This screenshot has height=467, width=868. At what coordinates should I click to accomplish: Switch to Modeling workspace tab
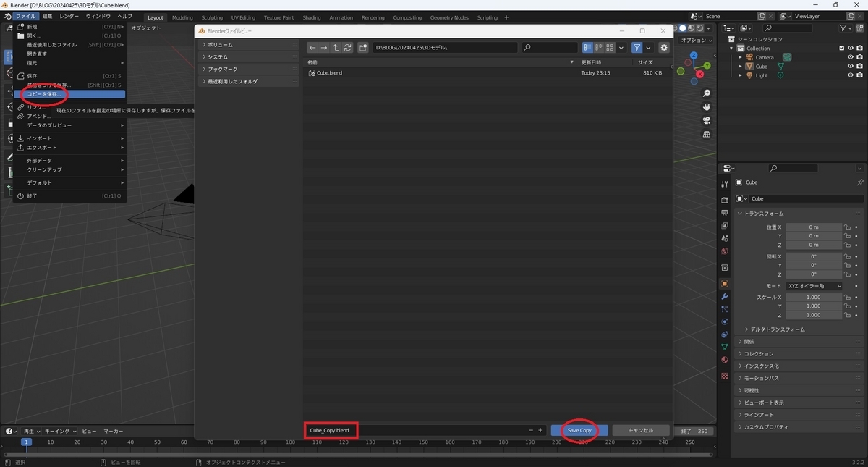182,17
